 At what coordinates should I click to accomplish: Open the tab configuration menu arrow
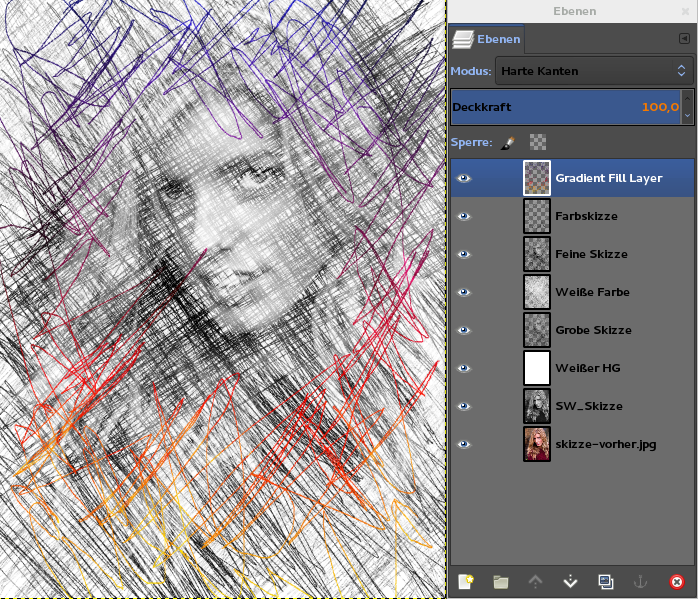coord(684,39)
